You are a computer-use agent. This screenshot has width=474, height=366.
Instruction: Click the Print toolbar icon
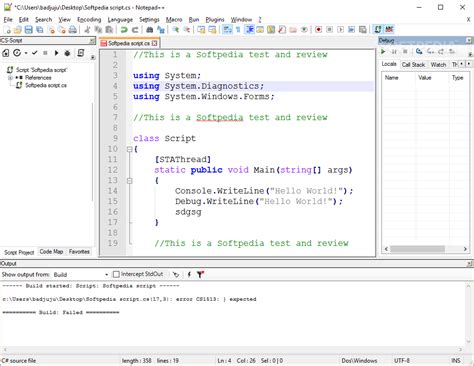point(72,30)
